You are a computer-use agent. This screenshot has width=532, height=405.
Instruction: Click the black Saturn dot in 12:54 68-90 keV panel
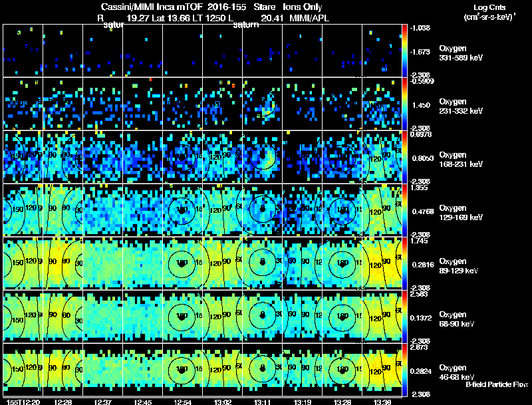182,318
